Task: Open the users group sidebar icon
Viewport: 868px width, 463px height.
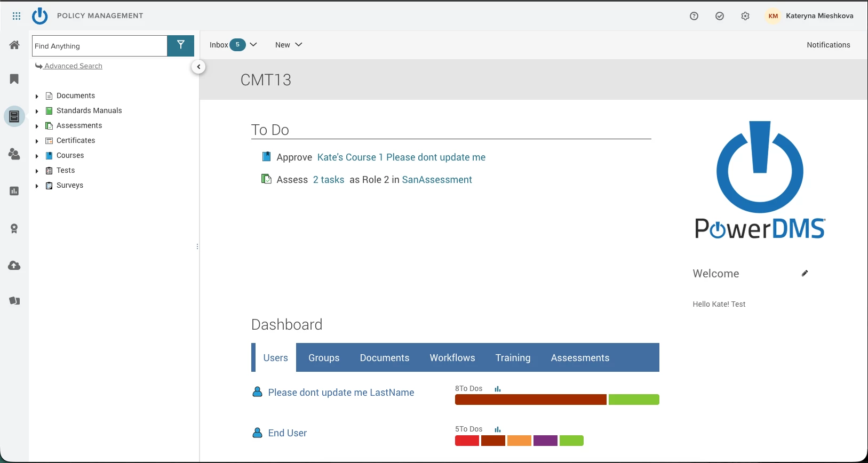Action: (14, 154)
